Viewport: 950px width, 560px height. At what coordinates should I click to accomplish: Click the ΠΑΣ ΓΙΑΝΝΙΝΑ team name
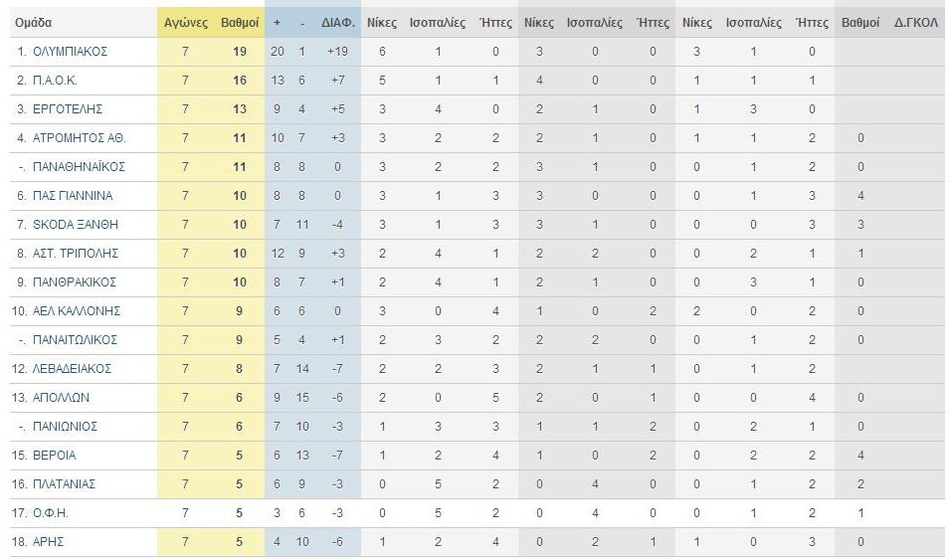coord(73,196)
